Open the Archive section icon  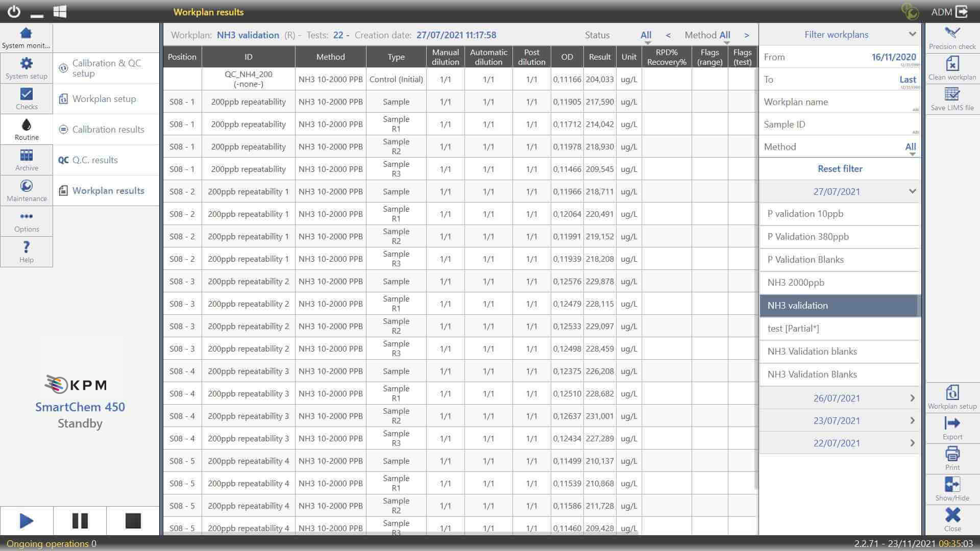pos(27,156)
